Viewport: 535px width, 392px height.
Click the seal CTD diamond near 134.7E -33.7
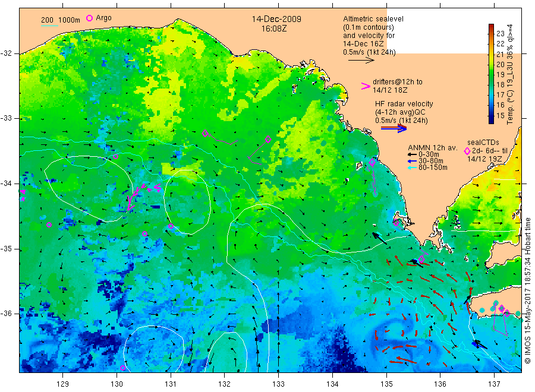(373, 162)
